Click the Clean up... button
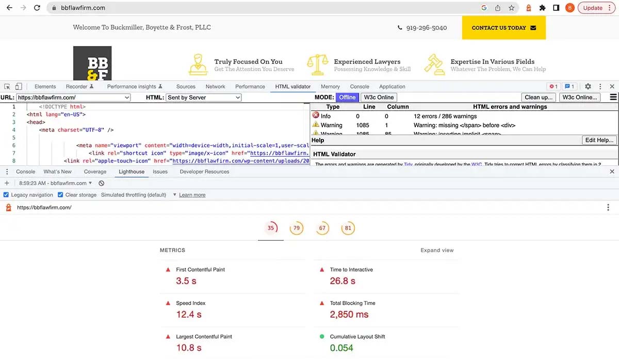This screenshot has width=619, height=364. (x=539, y=97)
